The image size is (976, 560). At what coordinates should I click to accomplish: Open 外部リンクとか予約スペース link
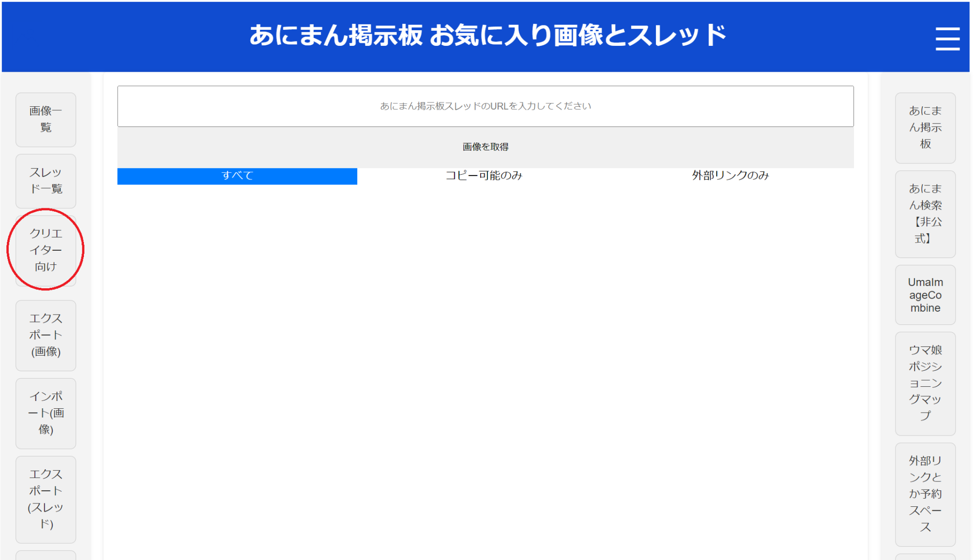(925, 494)
